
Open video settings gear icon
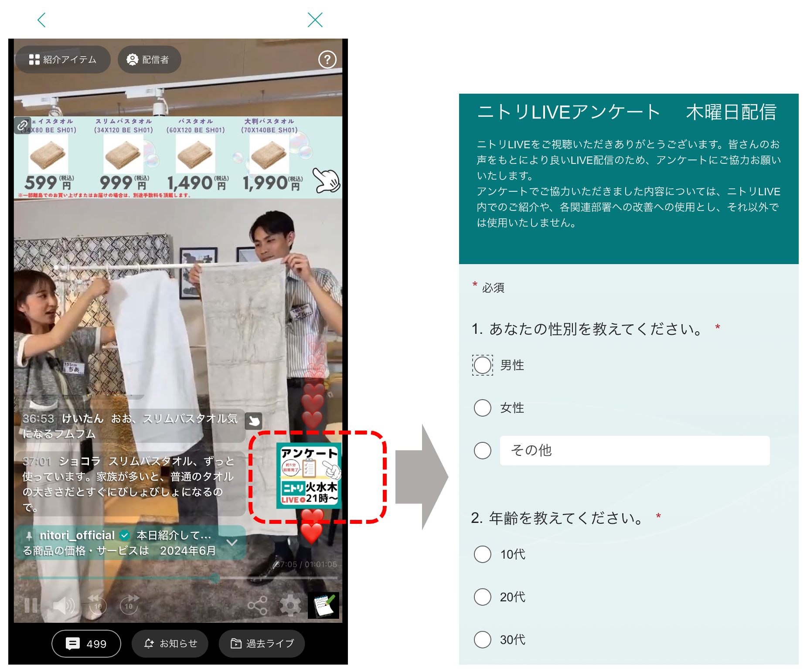pos(290,605)
